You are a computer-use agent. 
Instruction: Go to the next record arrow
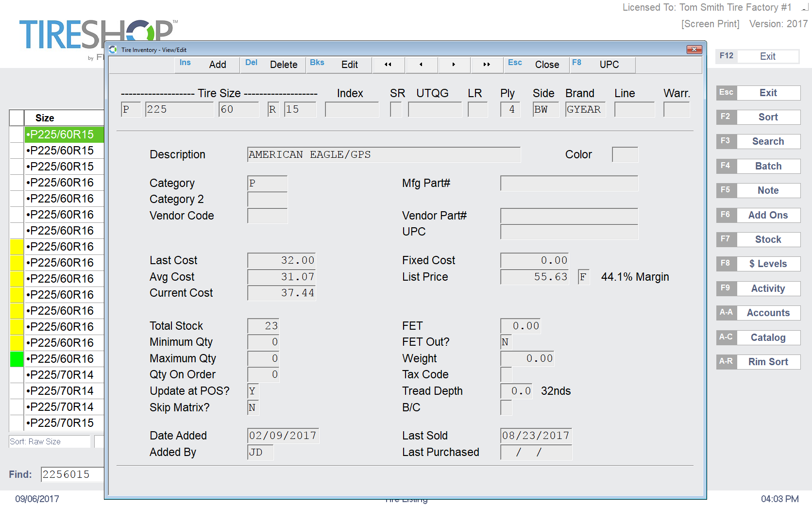pos(454,65)
